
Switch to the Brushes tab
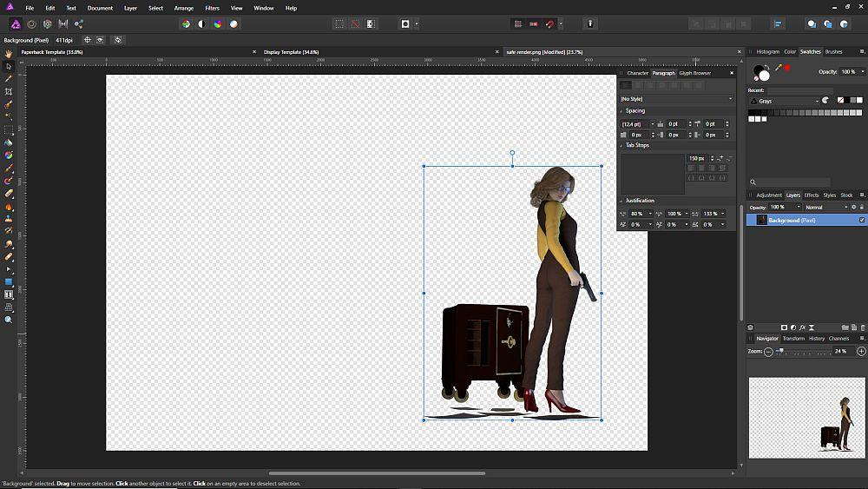(x=833, y=52)
